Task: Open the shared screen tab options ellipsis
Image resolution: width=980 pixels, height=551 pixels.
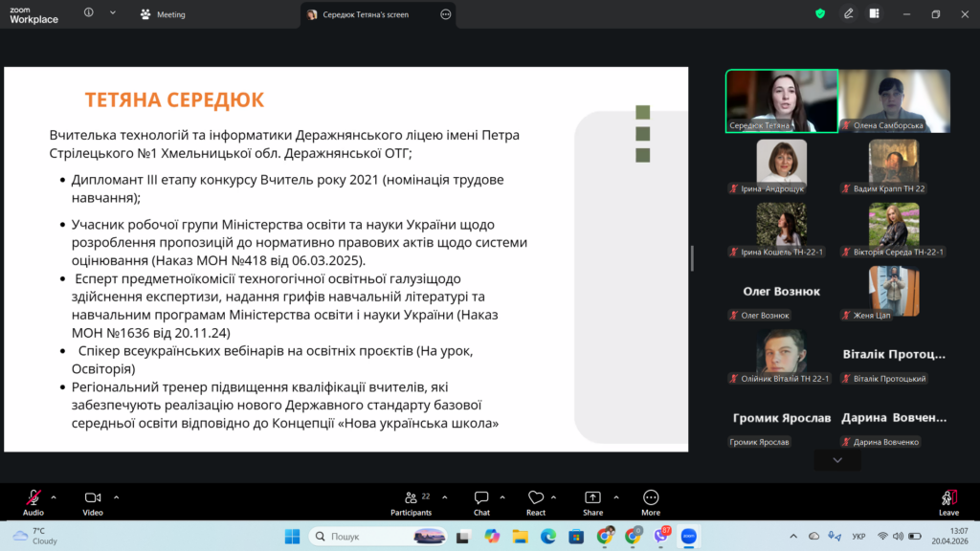Action: click(x=445, y=15)
